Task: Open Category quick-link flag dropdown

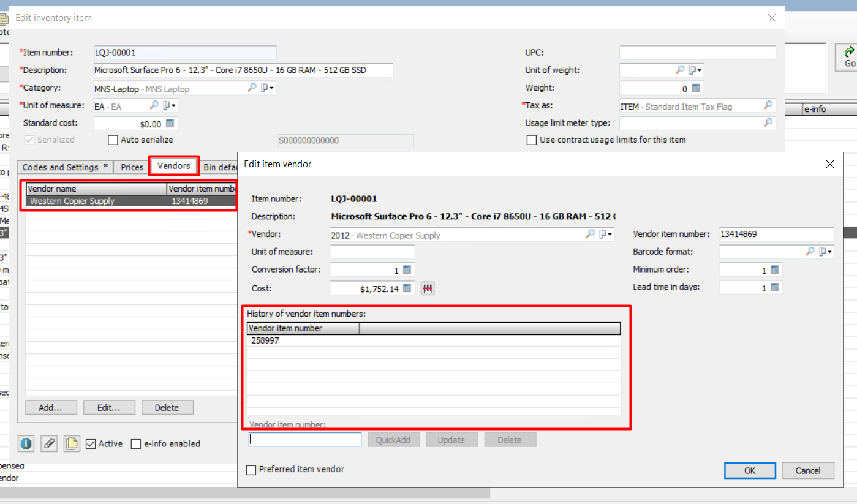Action: [x=267, y=88]
